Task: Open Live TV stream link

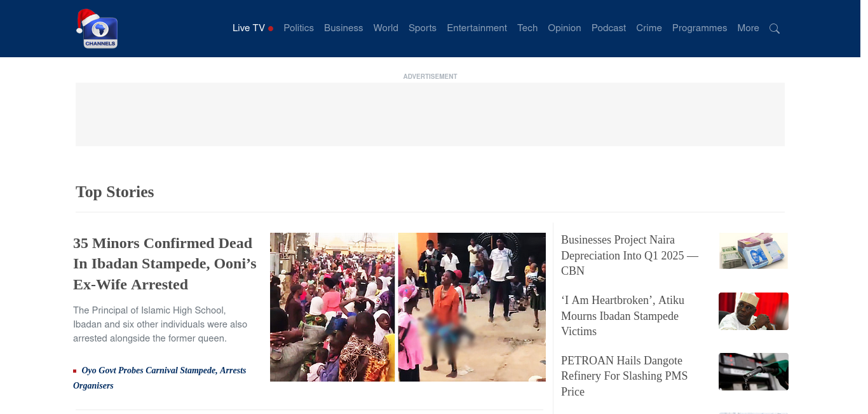Action: point(252,28)
